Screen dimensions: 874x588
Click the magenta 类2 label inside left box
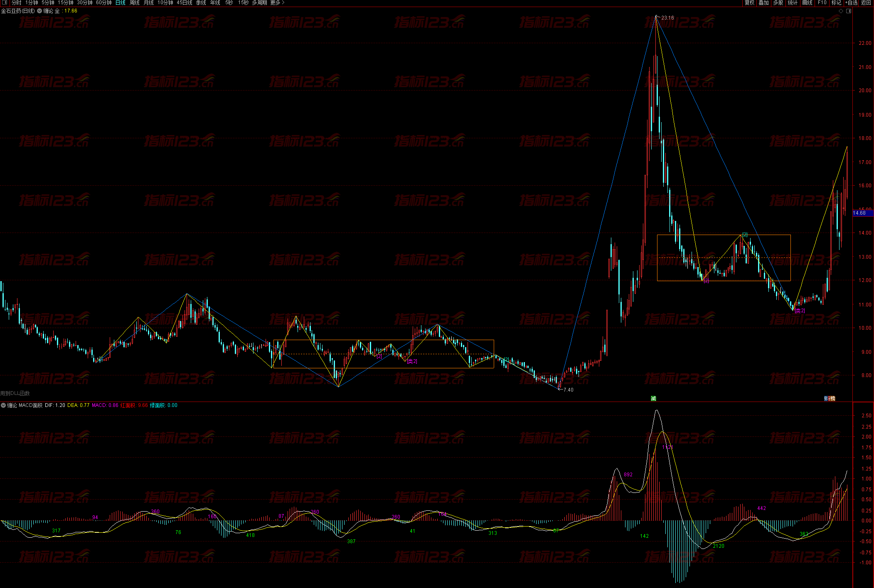pyautogui.click(x=412, y=361)
